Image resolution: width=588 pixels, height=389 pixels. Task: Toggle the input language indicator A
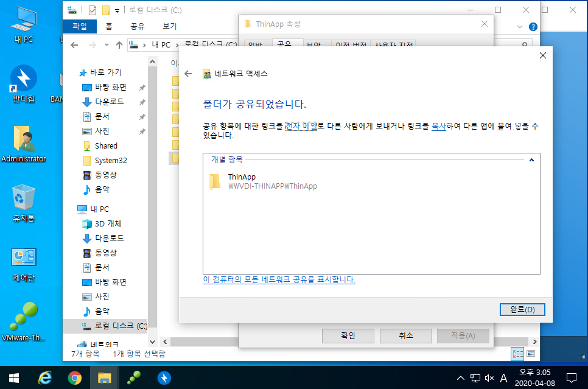[503, 378]
